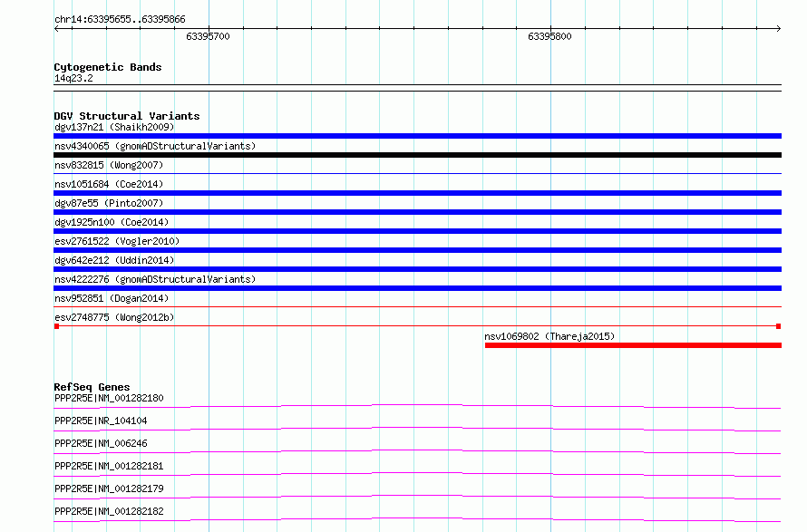This screenshot has width=807, height=532.
Task: Open transcript PPP2R5E|NM_001282179 label
Action: 109,488
